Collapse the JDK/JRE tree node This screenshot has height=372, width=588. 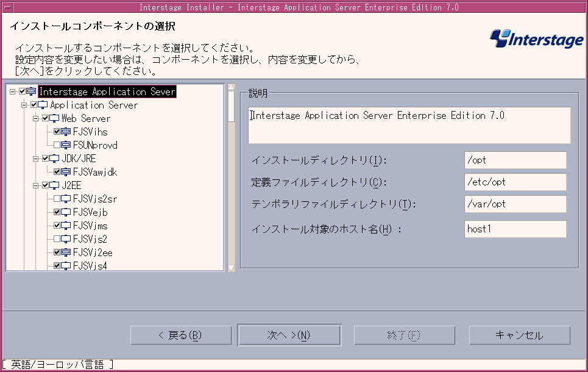click(x=35, y=159)
